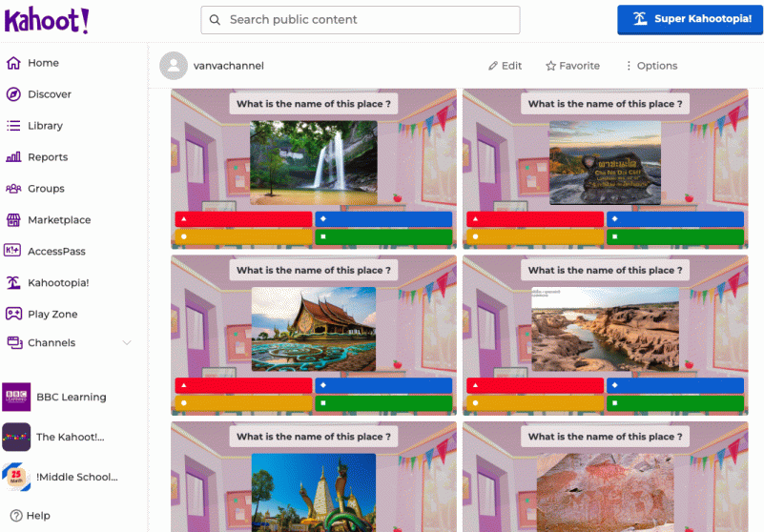Viewport: 764px width, 532px height.
Task: Click the Search public content field
Action: pyautogui.click(x=361, y=20)
